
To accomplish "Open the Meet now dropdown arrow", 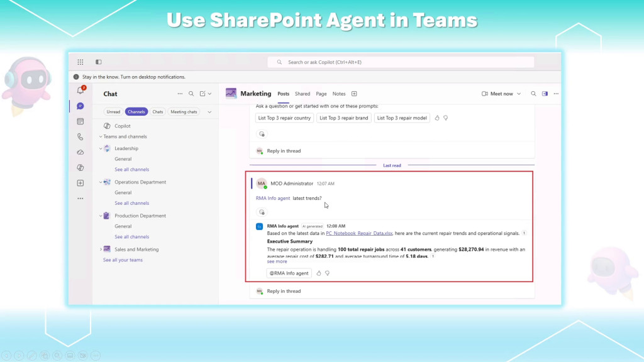I will (x=519, y=94).
